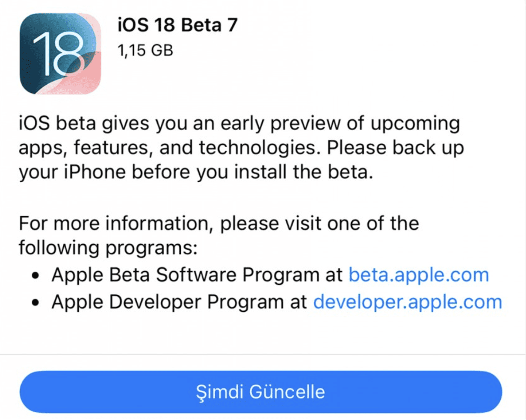Click the bullet before Apple Developer Program
526x420 pixels.
(x=36, y=304)
